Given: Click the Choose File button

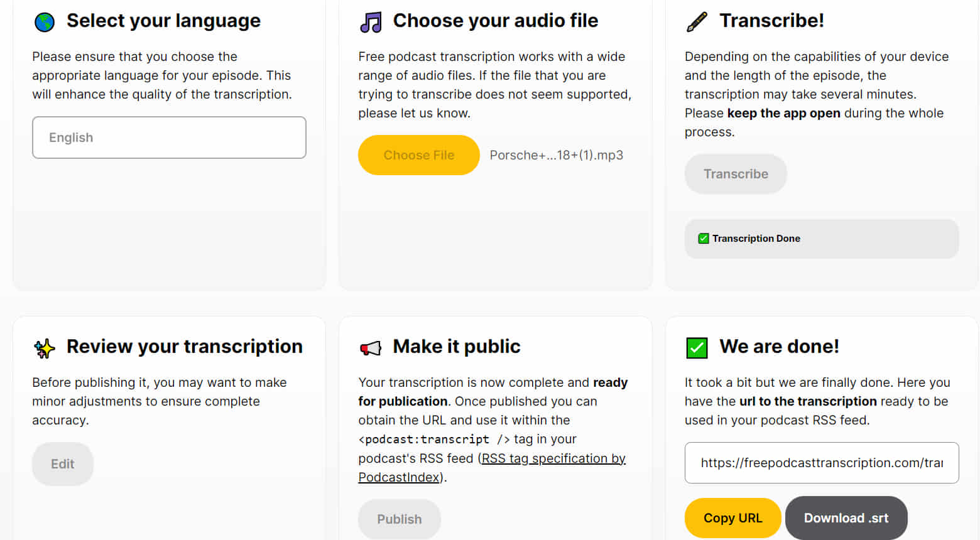Looking at the screenshot, I should [x=418, y=155].
